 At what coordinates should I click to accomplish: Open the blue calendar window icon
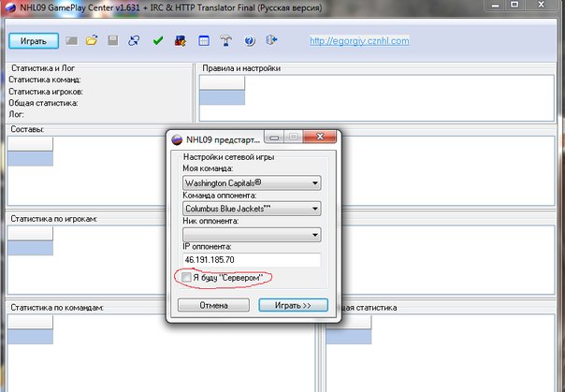(x=204, y=41)
